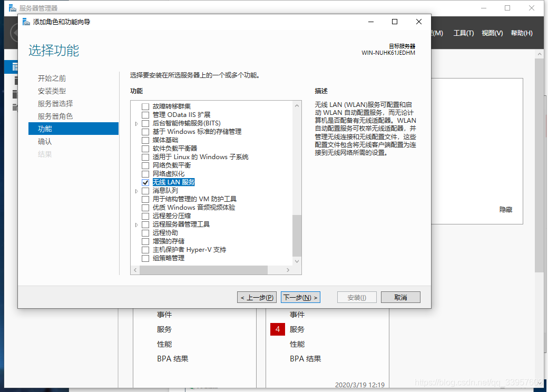The height and width of the screenshot is (392, 548).
Task: Check the 网络负载平衡 feature
Action: tap(146, 165)
